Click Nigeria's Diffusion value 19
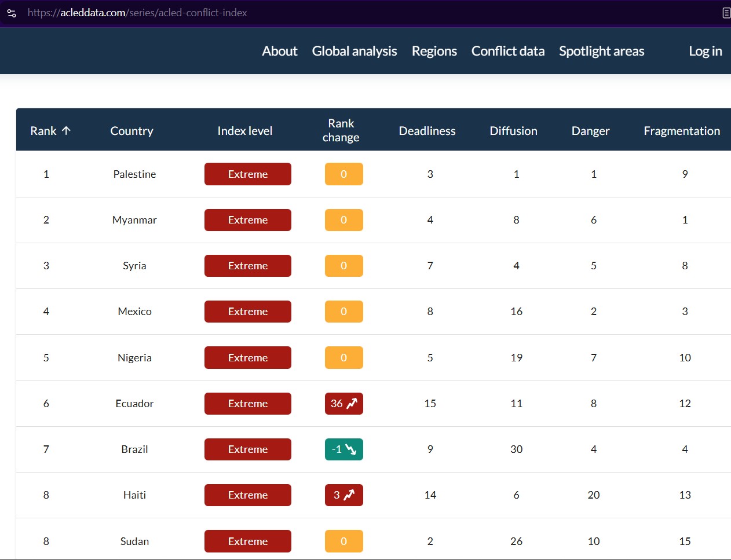The image size is (731, 560). 517,358
